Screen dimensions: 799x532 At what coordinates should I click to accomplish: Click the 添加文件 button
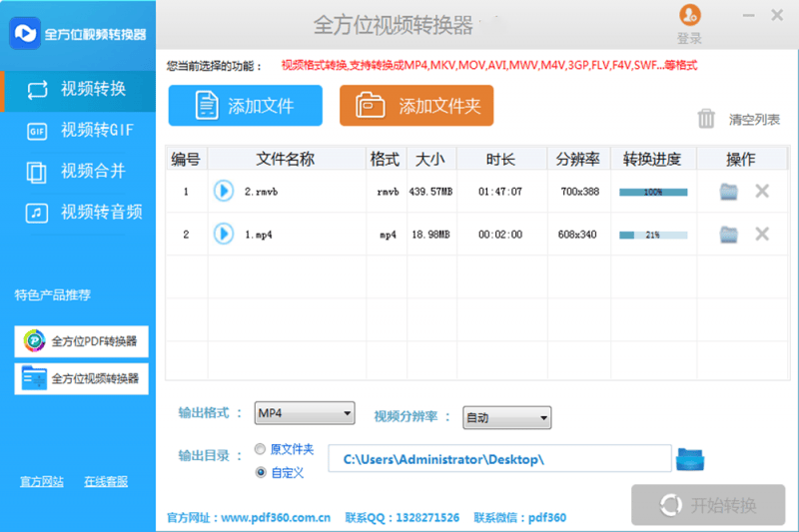coord(245,106)
